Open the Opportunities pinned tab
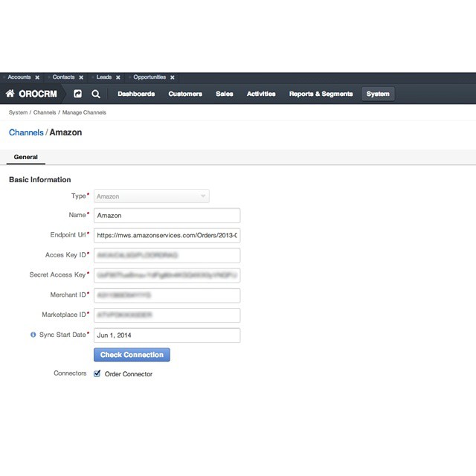 (149, 77)
